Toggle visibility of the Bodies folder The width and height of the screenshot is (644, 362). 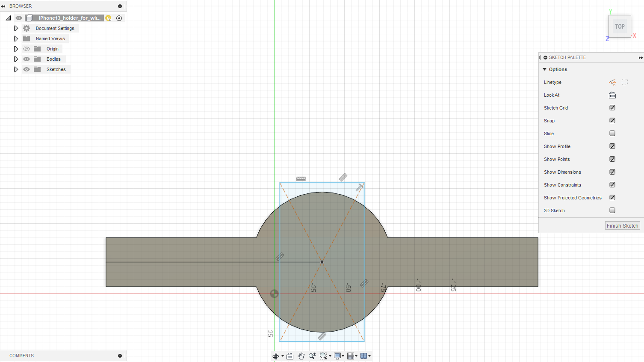(26, 59)
